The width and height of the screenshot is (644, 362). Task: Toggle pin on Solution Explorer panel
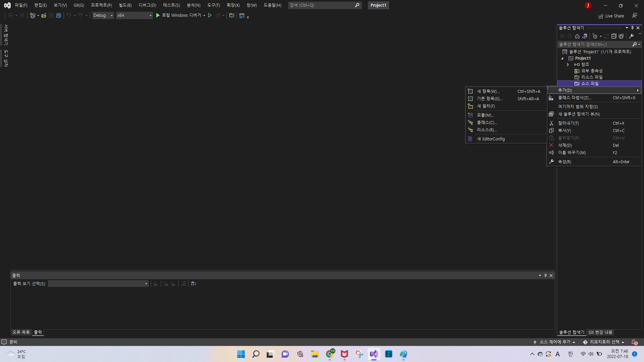tap(632, 28)
